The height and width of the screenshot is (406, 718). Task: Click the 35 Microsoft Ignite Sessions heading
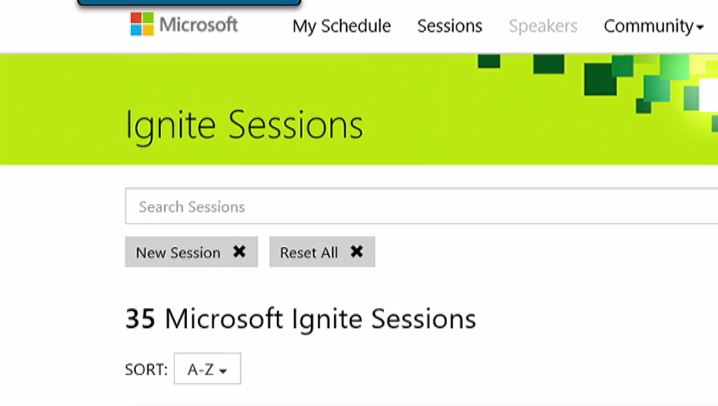pos(300,319)
